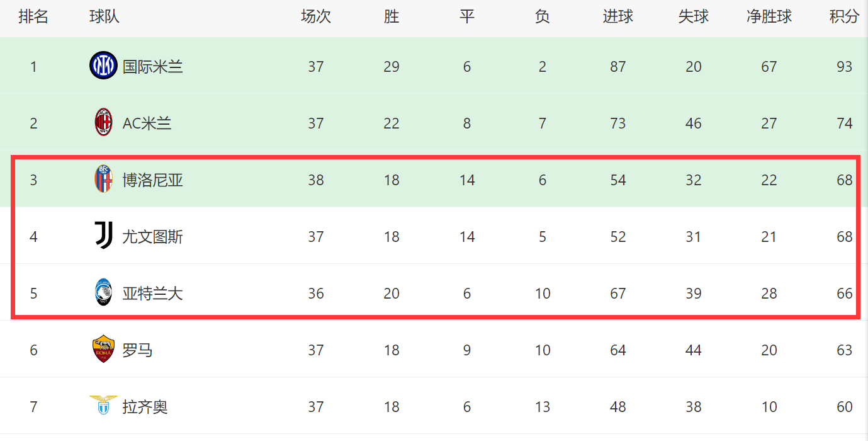Open the 国际米兰 team link
Viewport: 868px width, 441px height.
152,66
